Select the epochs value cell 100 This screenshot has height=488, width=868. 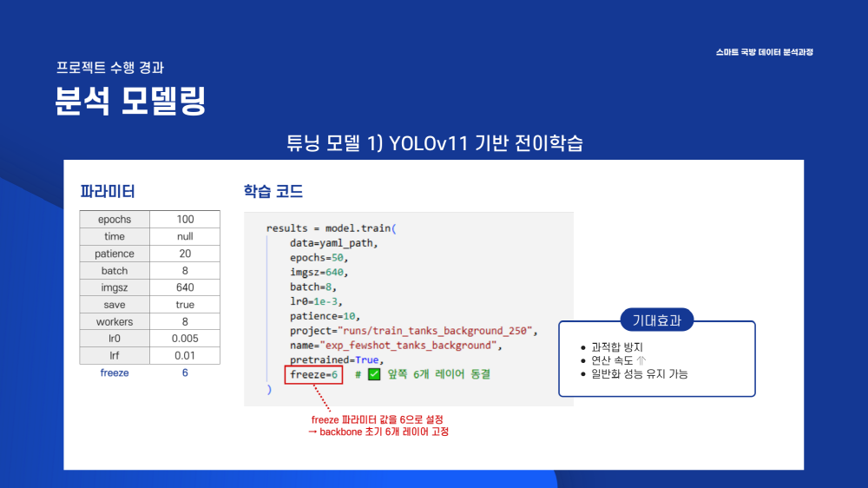pos(185,220)
